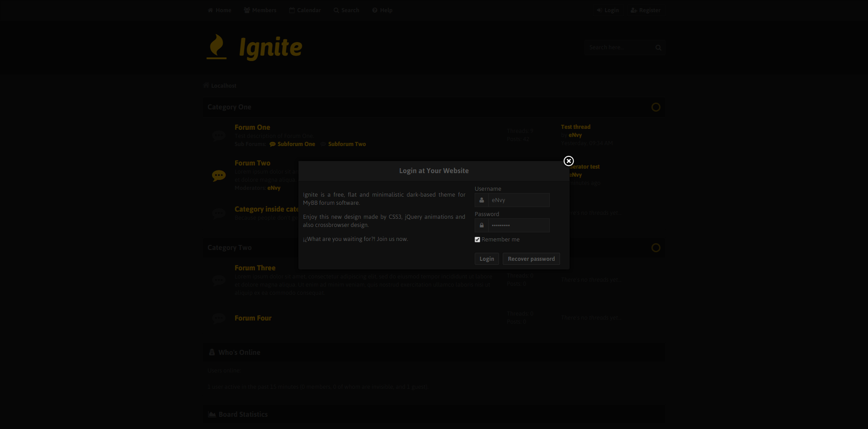Open the Subforum One link

(296, 144)
